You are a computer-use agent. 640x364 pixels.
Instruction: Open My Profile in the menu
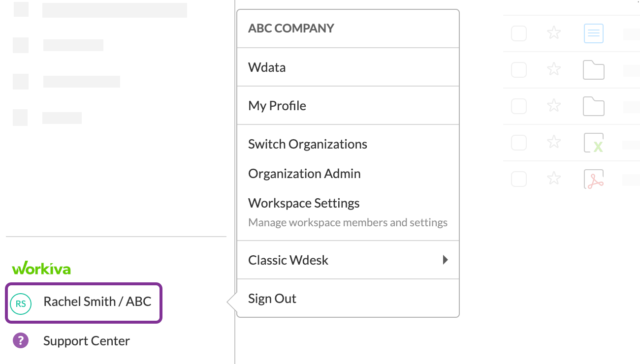(277, 106)
